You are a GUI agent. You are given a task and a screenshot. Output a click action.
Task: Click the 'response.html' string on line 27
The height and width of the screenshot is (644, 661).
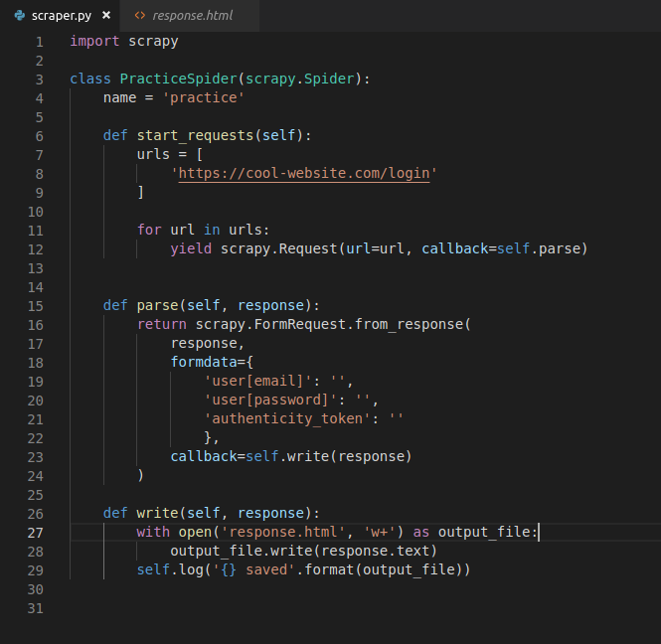(x=283, y=533)
